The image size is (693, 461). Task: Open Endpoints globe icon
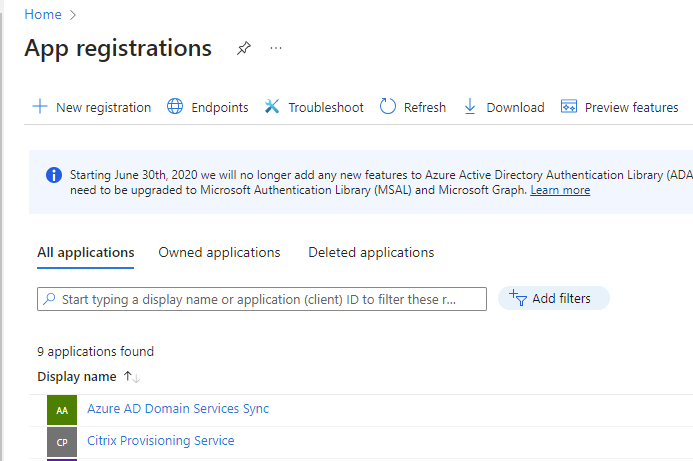tap(175, 107)
